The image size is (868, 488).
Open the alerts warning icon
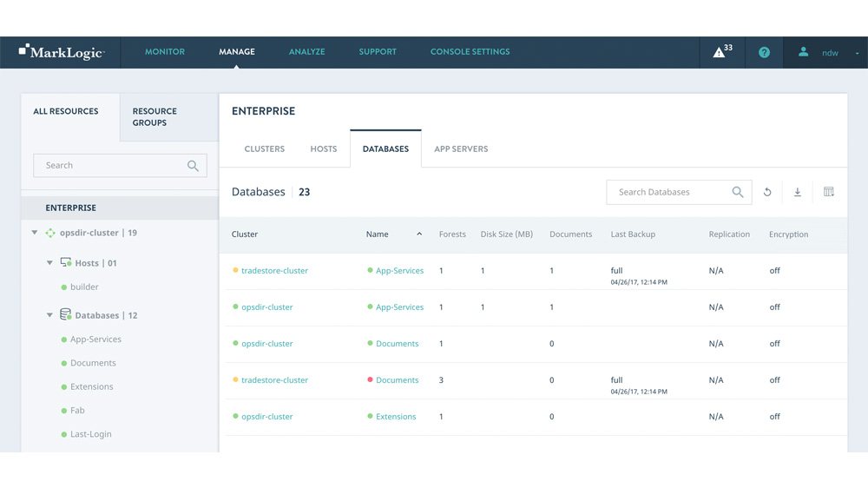coord(720,52)
